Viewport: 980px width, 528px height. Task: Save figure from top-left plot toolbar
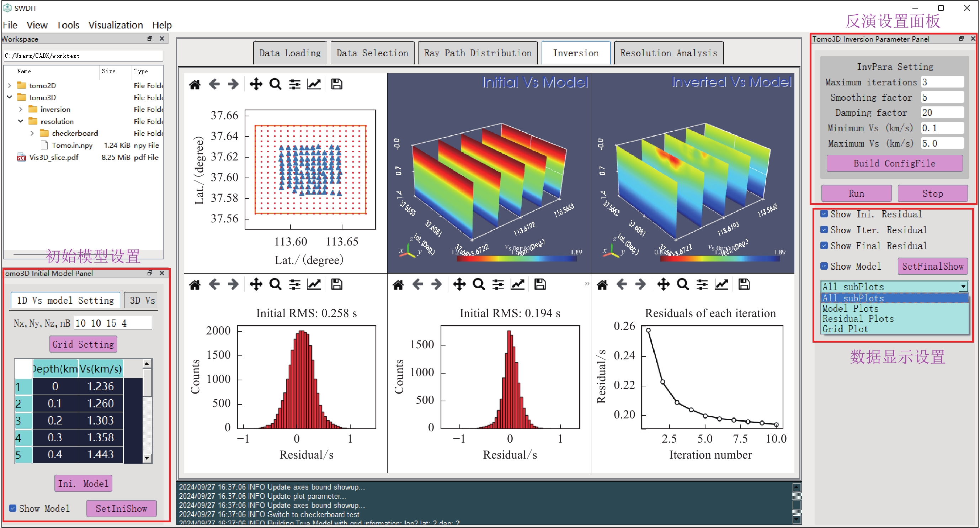(x=336, y=84)
